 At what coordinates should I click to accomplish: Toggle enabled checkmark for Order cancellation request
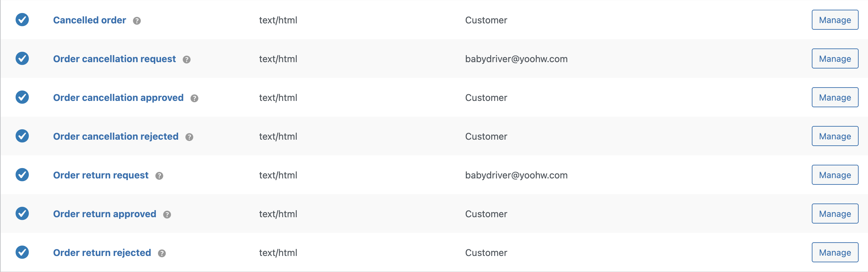pyautogui.click(x=22, y=58)
